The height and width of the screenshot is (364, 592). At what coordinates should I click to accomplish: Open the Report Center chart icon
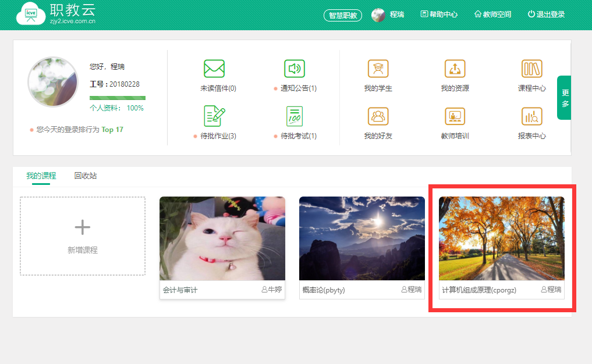[x=531, y=116]
